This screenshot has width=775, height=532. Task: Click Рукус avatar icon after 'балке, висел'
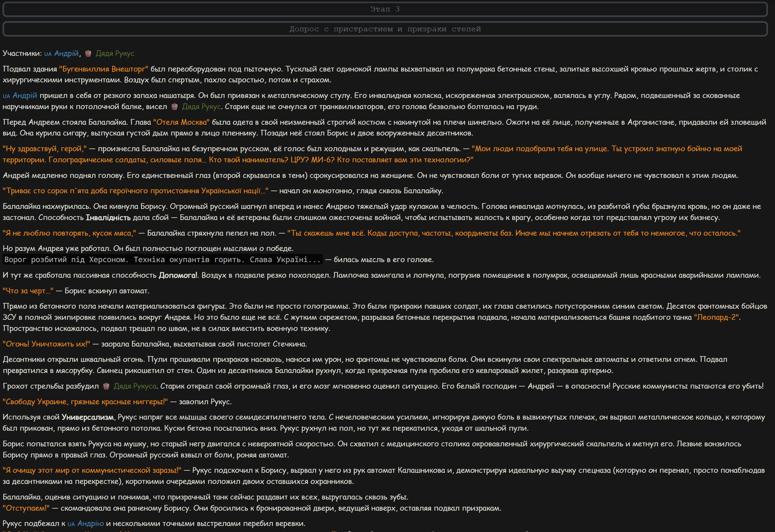(174, 107)
